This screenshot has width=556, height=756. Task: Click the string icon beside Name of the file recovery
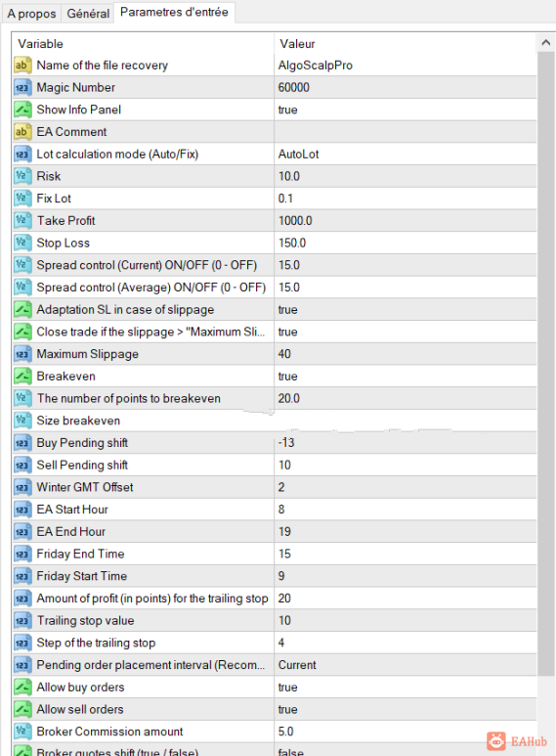coord(22,66)
